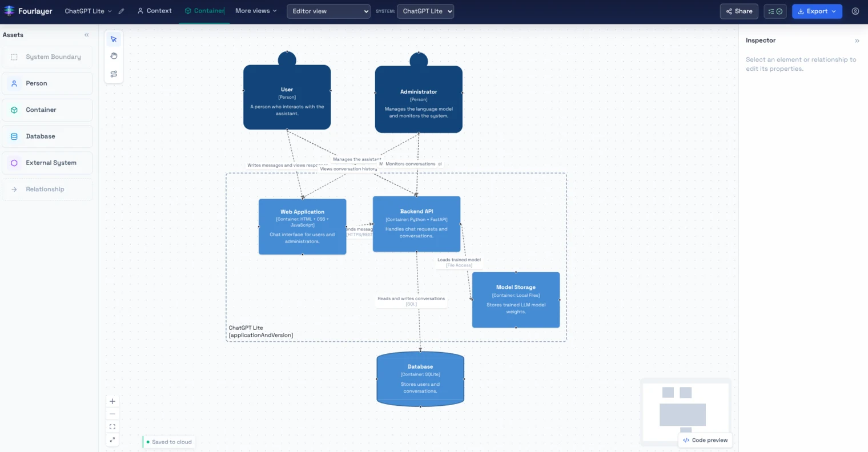Switch to the Container view tab
868x452 pixels.
click(204, 11)
